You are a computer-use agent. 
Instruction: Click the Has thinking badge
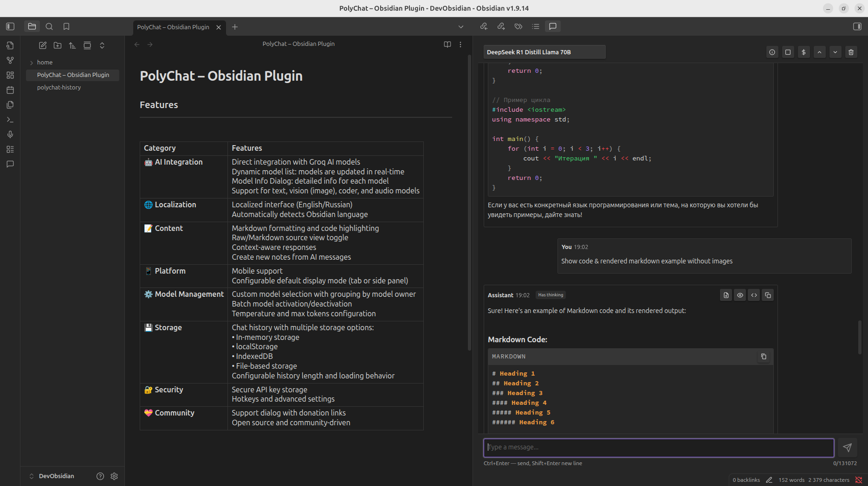coord(551,295)
